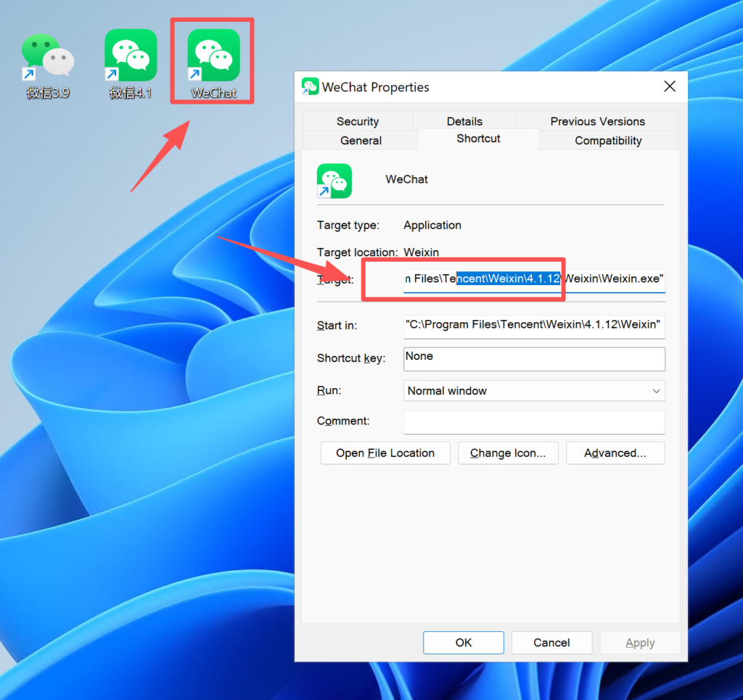Click Cancel to discard changes
The width and height of the screenshot is (743, 700).
(x=551, y=643)
